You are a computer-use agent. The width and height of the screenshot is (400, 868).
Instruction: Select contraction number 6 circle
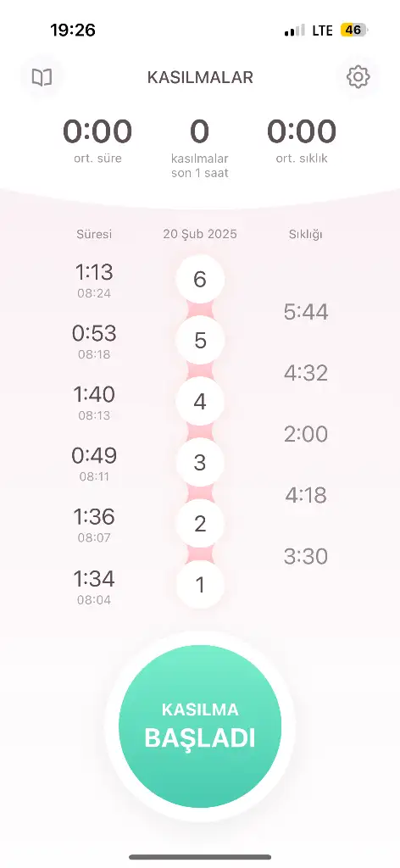click(x=200, y=280)
